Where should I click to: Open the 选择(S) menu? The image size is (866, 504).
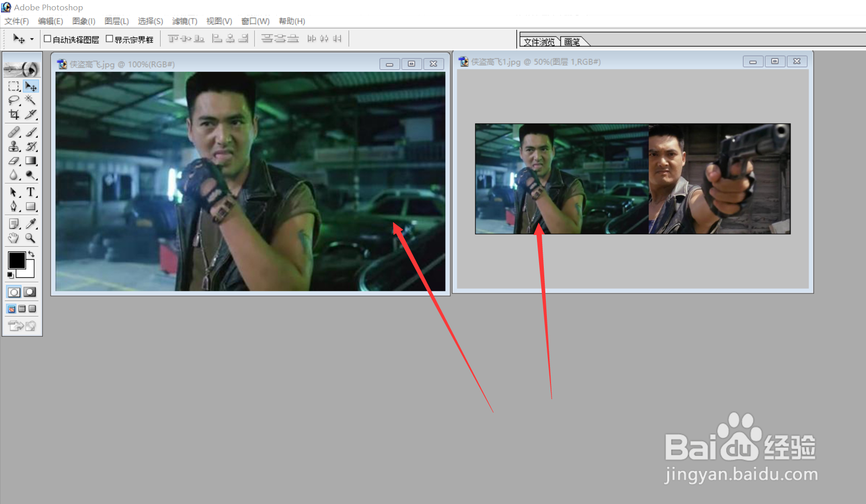[x=150, y=21]
